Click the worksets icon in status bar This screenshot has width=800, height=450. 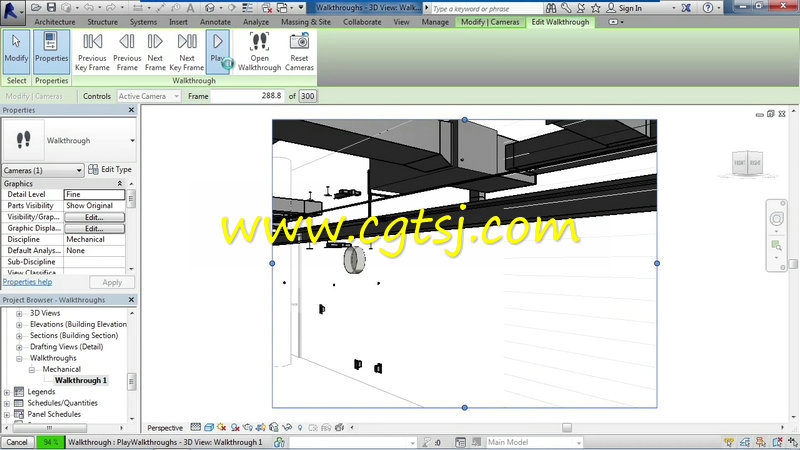point(279,442)
